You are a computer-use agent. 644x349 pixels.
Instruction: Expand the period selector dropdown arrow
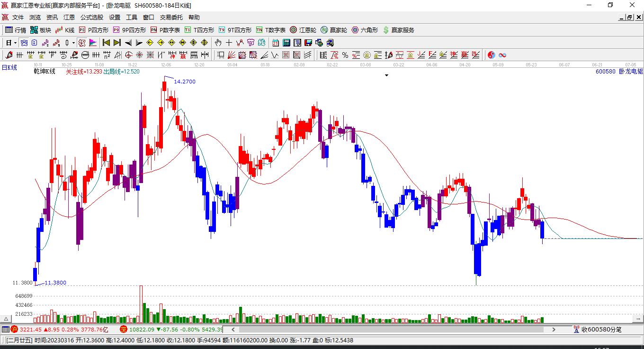point(15,43)
